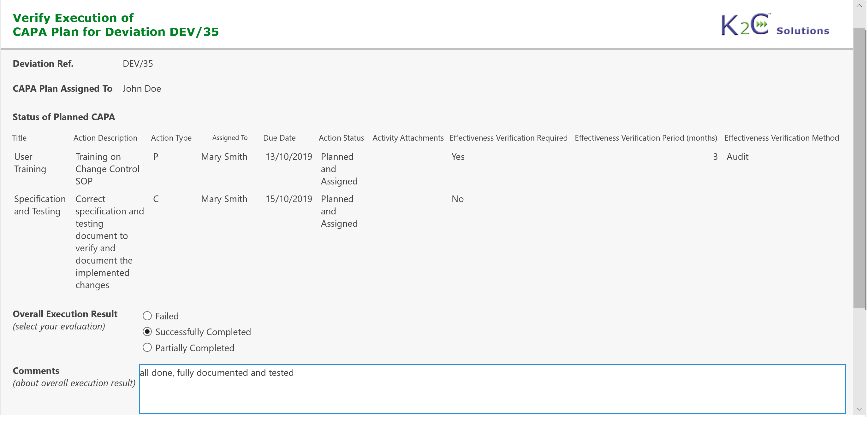Click the Assigned To column header
Screen dimensions: 868x425
[230, 138]
